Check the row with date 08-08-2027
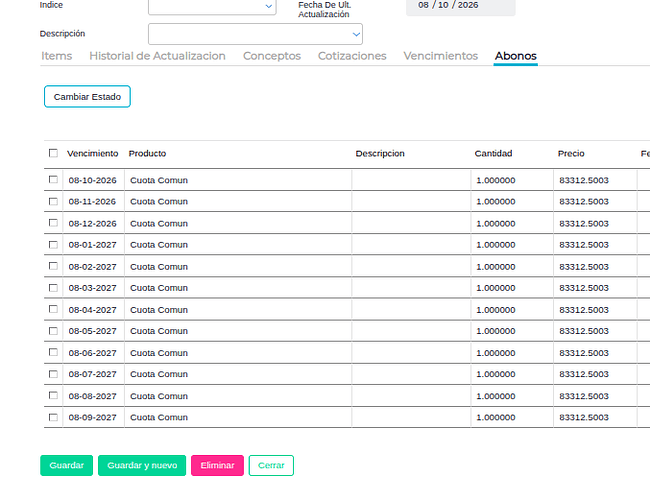Screen dimensions: 650x500 click(53, 395)
